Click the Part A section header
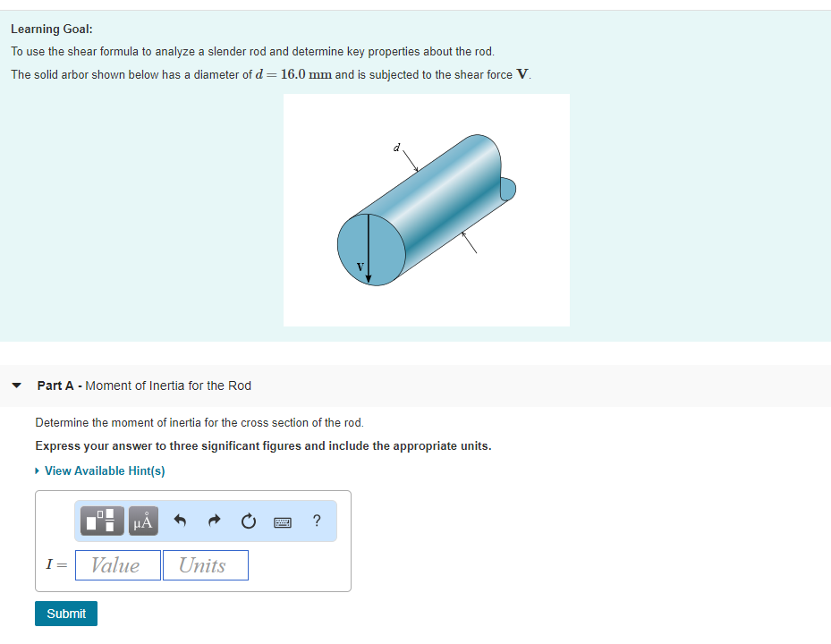 coord(144,386)
